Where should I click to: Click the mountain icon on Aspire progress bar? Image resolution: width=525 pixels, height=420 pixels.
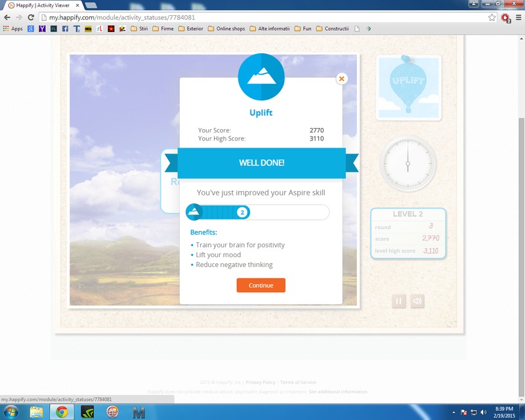click(194, 212)
